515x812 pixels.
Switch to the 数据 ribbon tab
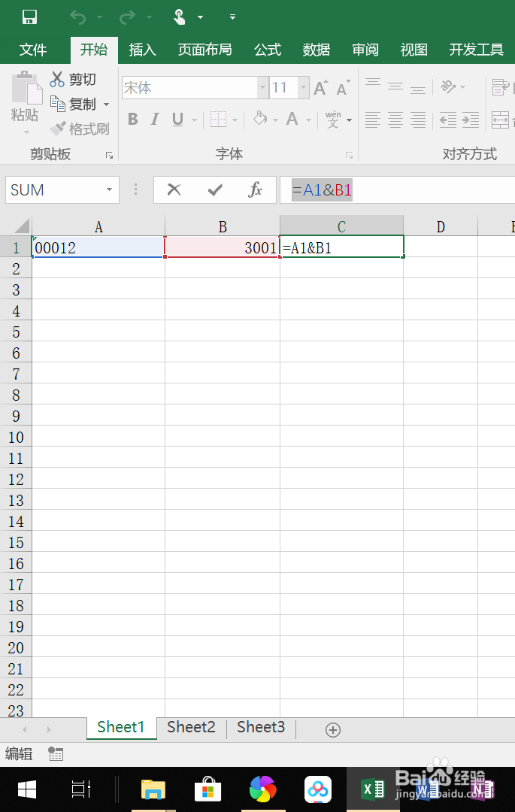pyautogui.click(x=317, y=50)
